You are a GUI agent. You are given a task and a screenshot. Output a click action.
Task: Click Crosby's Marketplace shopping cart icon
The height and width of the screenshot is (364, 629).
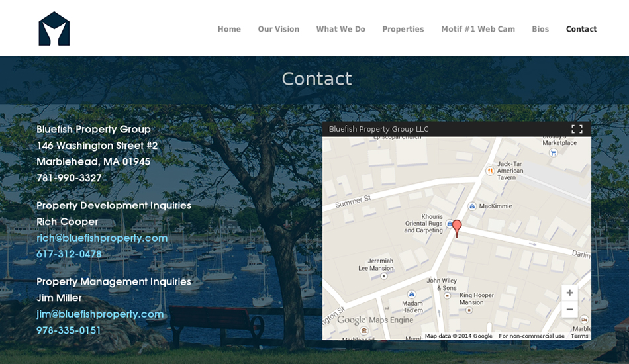[553, 153]
